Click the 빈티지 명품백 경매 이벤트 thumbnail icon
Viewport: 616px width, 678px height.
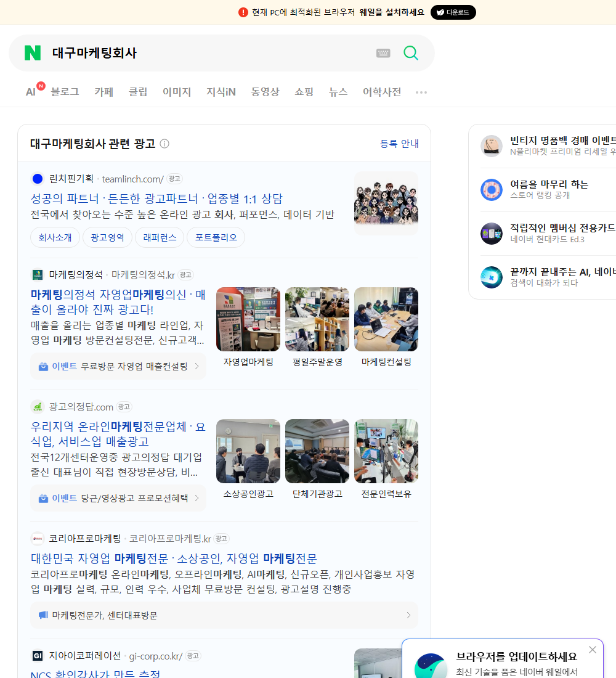[x=492, y=145]
